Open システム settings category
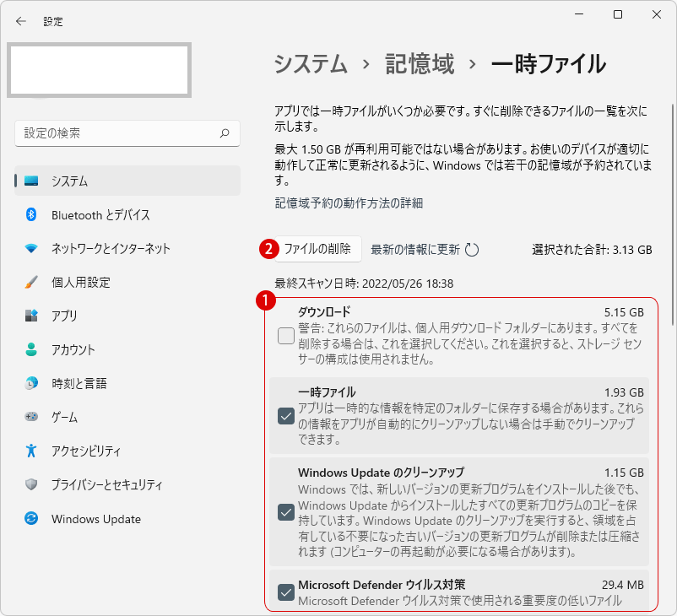677x616 pixels. (127, 181)
